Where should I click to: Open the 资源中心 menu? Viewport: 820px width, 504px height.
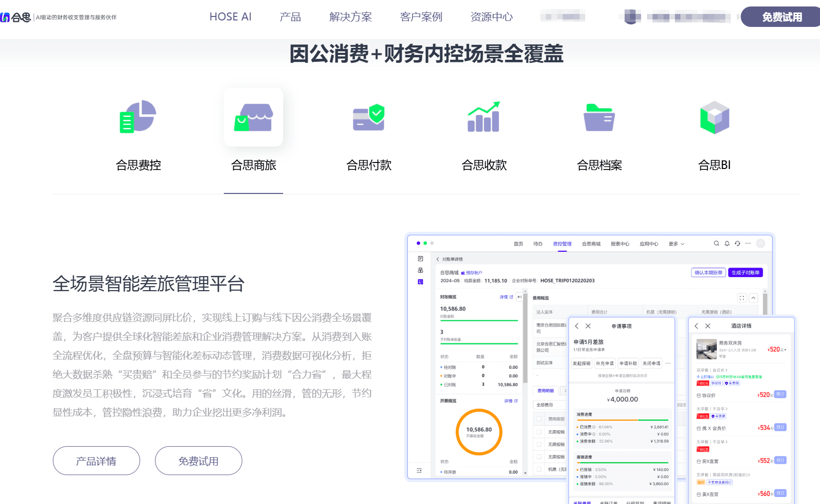tap(492, 17)
